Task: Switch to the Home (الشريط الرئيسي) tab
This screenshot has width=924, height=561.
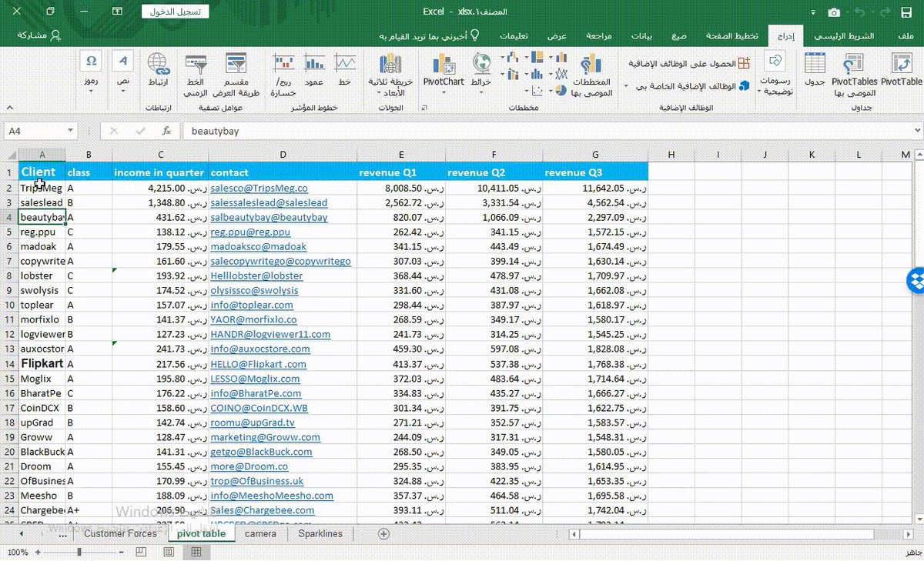Action: tap(845, 36)
